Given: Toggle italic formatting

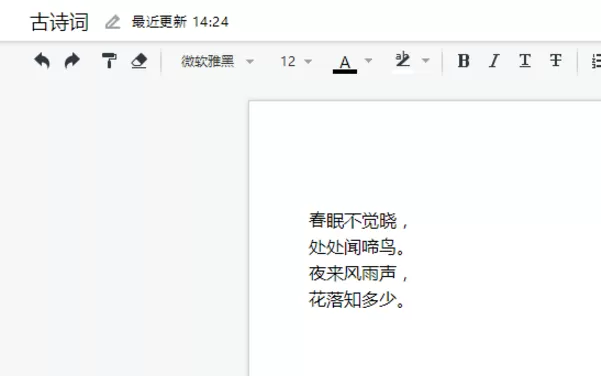Looking at the screenshot, I should pos(494,61).
